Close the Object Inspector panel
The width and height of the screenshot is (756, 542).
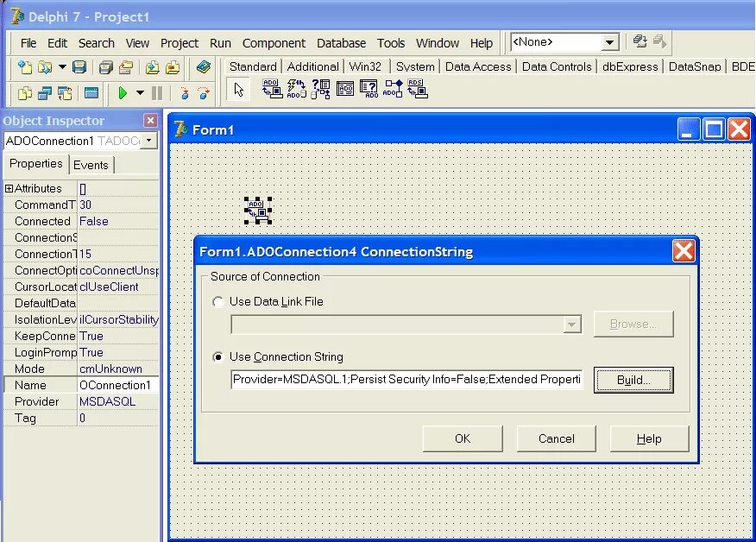(x=150, y=121)
